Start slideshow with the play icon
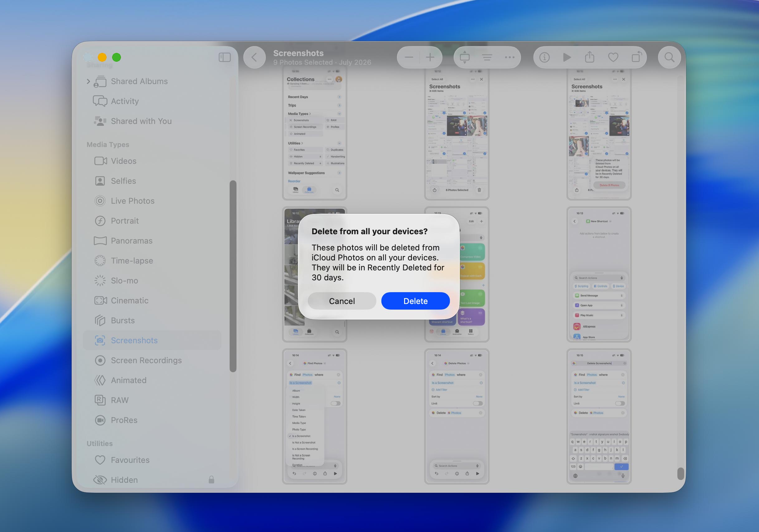This screenshot has height=532, width=759. pos(567,58)
